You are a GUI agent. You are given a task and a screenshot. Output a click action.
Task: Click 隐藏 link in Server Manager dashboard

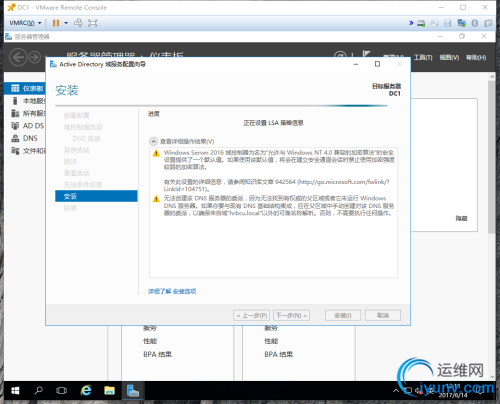(x=462, y=218)
